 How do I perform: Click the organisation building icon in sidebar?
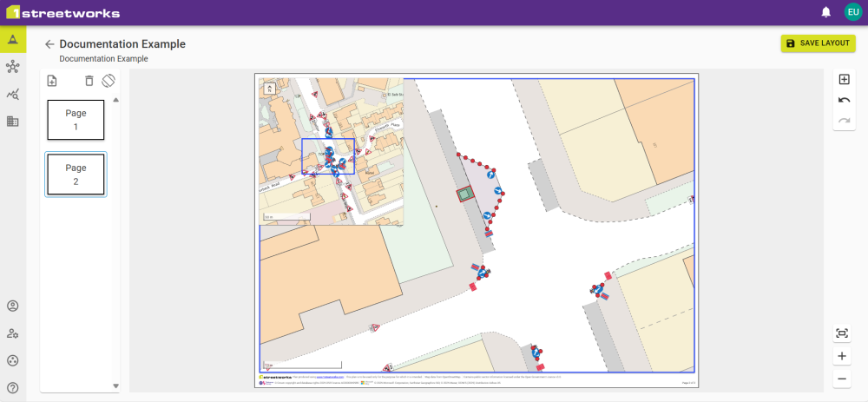(x=12, y=122)
